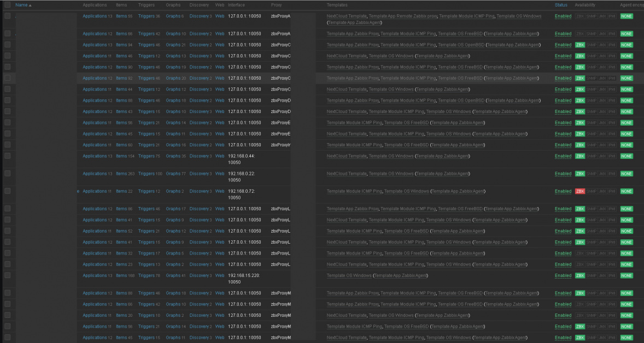The image size is (644, 343).
Task: Click grey JMX badge in Items 60 row
Action: (602, 145)
